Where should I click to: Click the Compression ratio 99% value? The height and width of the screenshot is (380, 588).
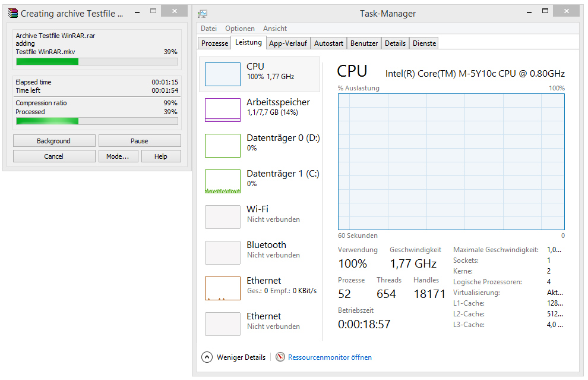tap(170, 103)
